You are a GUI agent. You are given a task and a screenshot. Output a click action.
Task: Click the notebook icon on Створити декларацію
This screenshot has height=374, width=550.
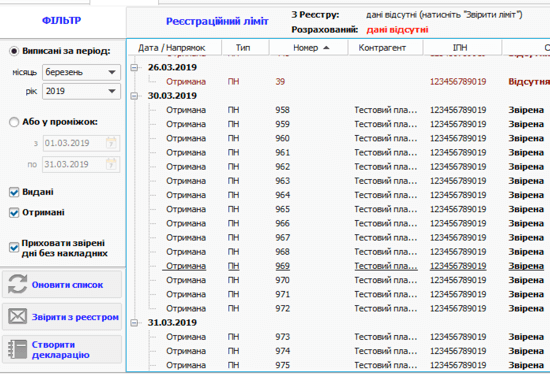coord(17,349)
